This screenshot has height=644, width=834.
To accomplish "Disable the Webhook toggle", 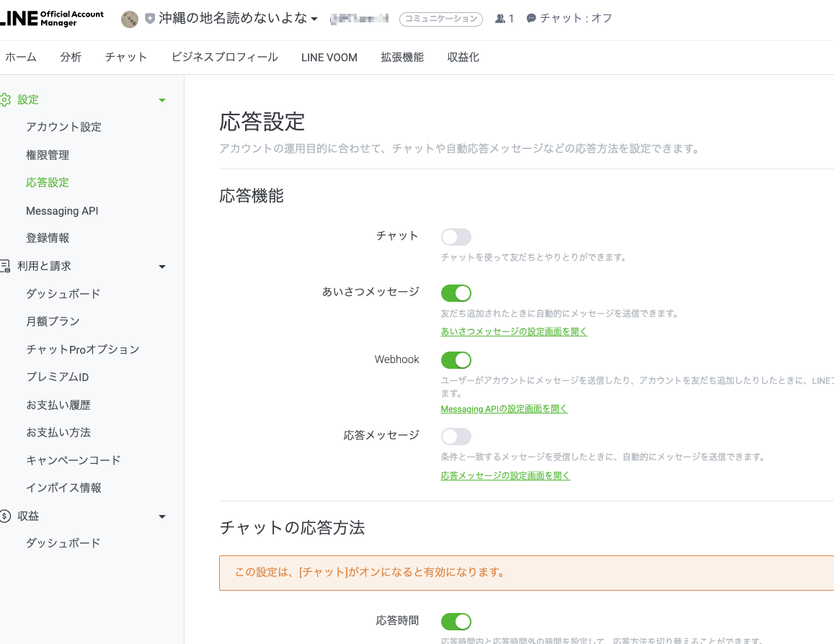I will [x=456, y=359].
